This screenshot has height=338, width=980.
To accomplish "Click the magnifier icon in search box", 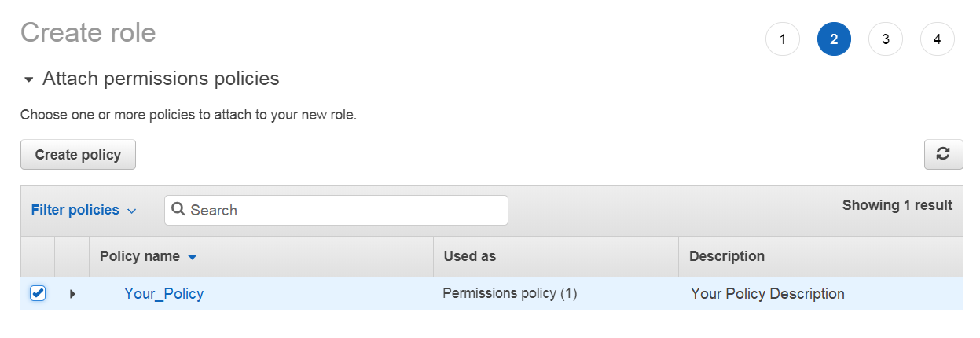I will (178, 209).
